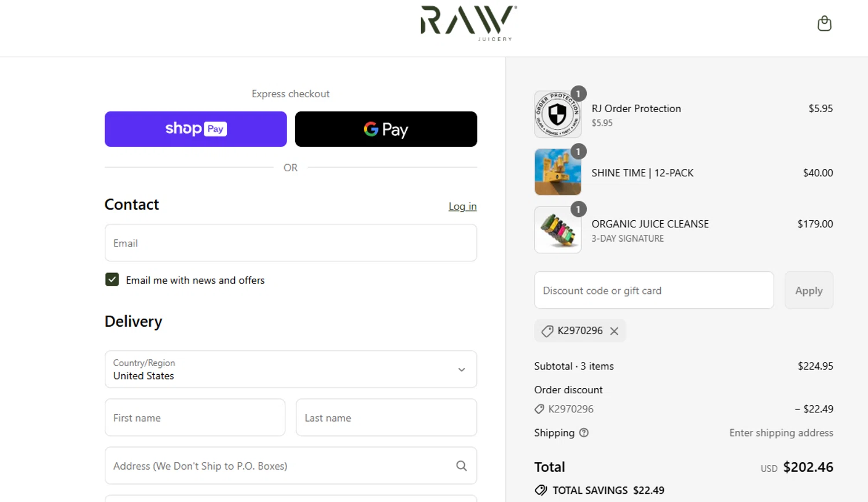Click the Email me with news label
This screenshot has height=502, width=868.
coord(195,280)
